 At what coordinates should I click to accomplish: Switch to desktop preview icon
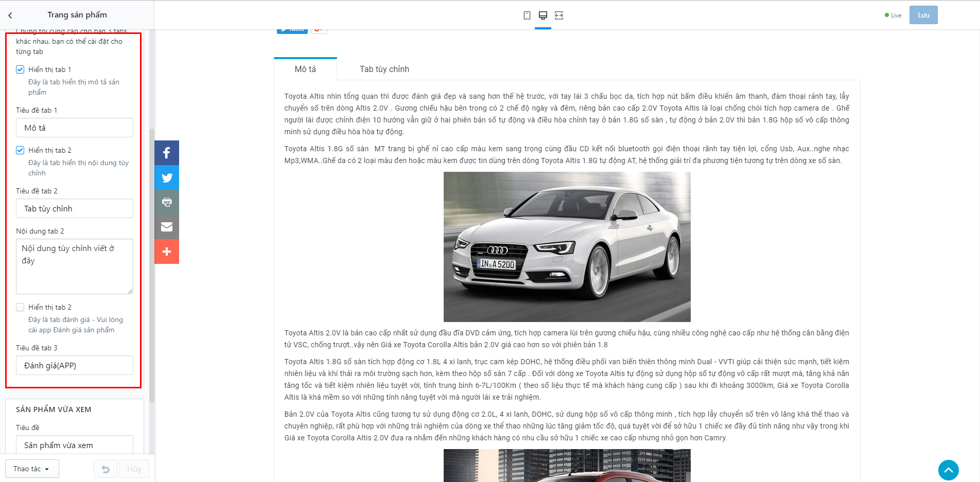coord(543,15)
